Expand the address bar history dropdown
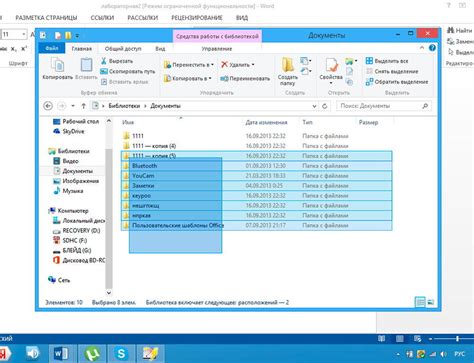The width and height of the screenshot is (474, 363). (x=314, y=106)
